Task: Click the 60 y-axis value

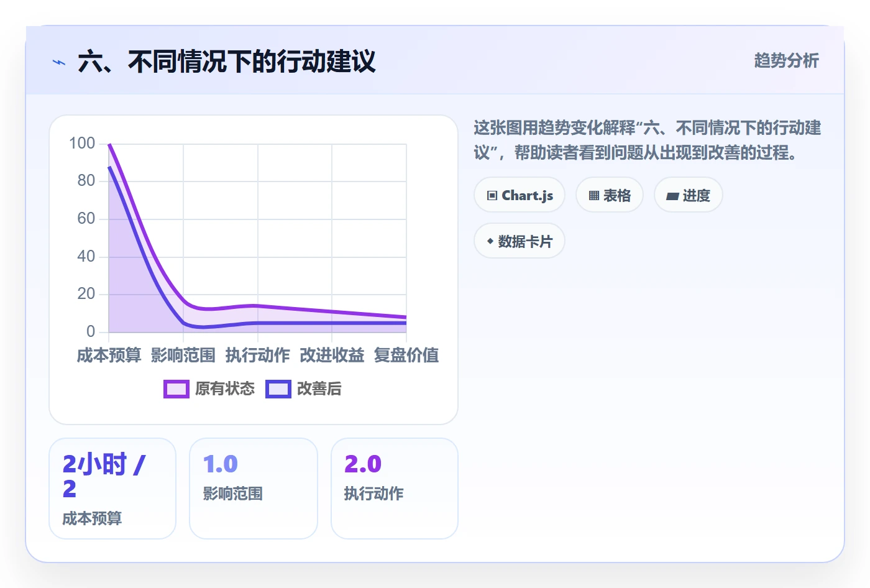Action: coord(86,219)
